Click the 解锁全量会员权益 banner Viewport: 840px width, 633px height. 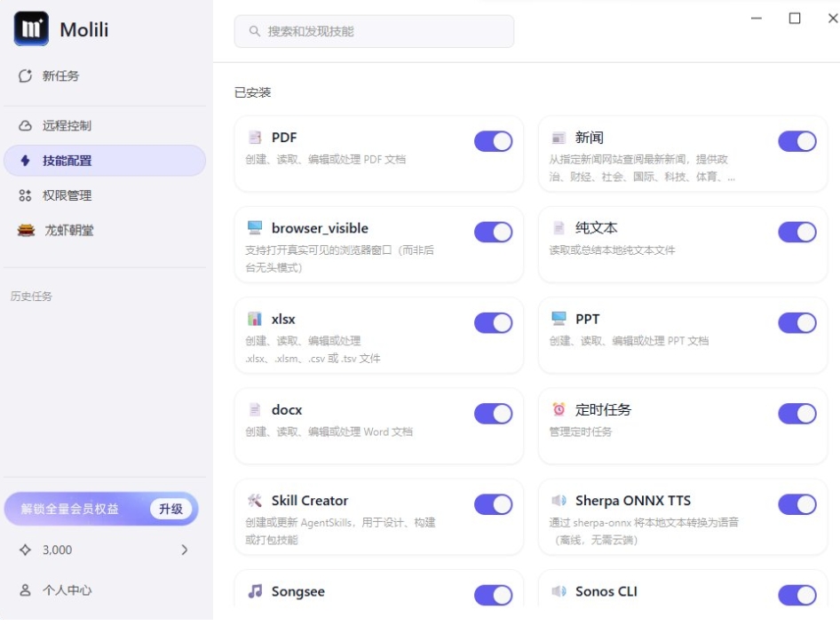[101, 509]
